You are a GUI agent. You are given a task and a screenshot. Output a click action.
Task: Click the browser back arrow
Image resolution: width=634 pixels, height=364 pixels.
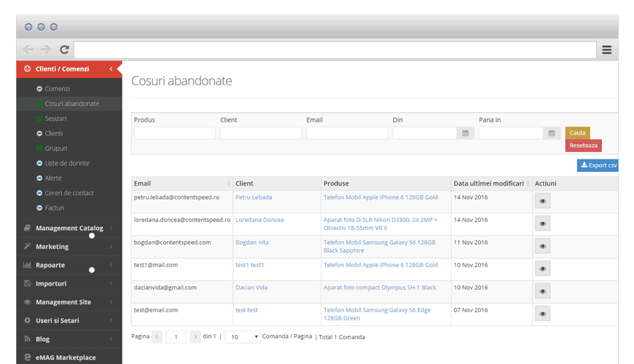[x=28, y=50]
